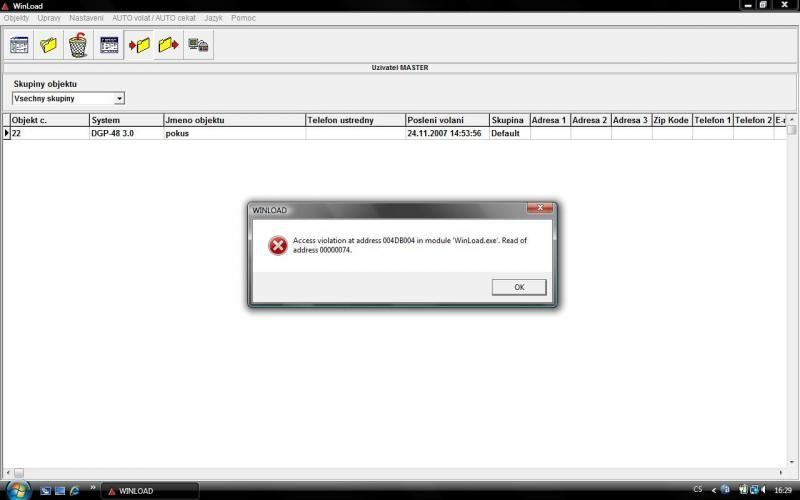
Task: Open Internet Explorer from the quick launch bar
Action: pos(75,491)
